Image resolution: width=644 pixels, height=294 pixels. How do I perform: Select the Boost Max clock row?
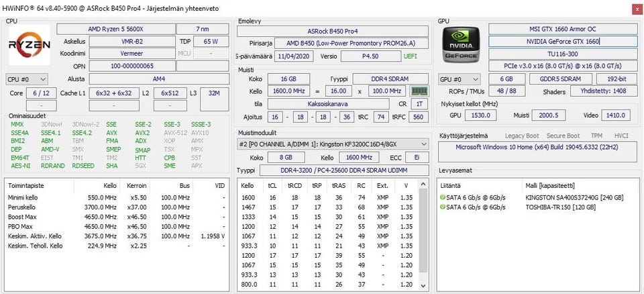(116, 217)
